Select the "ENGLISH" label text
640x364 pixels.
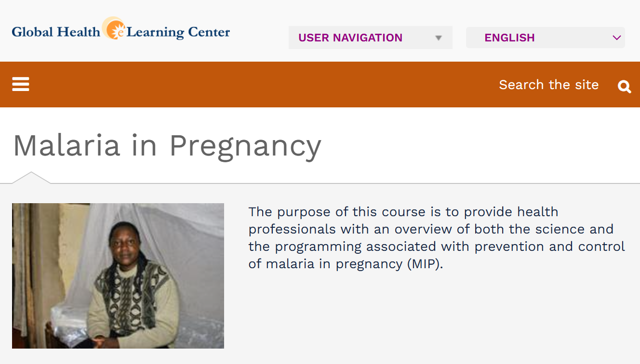click(509, 38)
